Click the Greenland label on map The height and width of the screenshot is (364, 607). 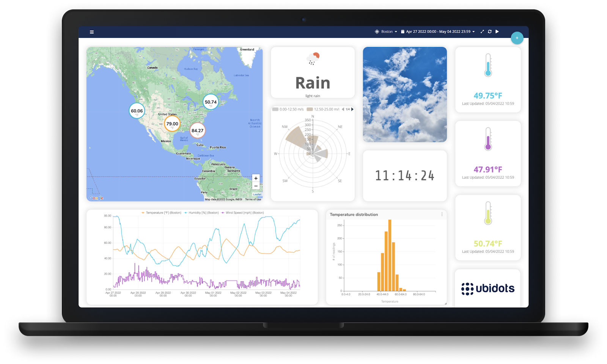pyautogui.click(x=247, y=50)
